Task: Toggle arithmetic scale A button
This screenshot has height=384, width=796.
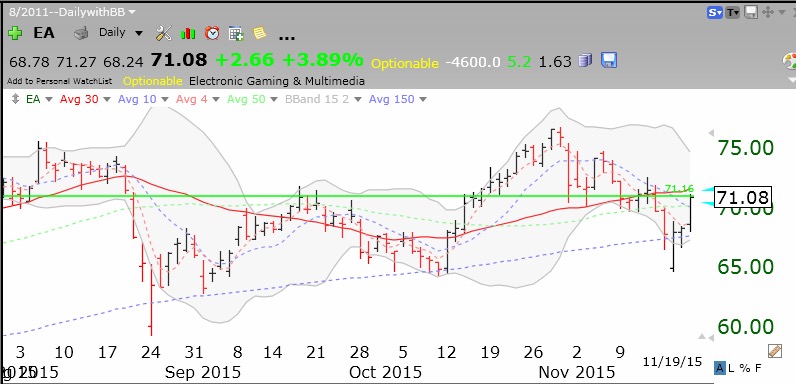Action: [x=719, y=367]
